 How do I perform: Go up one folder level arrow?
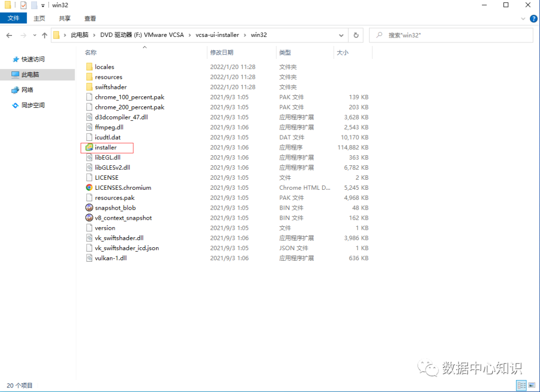tap(44, 35)
